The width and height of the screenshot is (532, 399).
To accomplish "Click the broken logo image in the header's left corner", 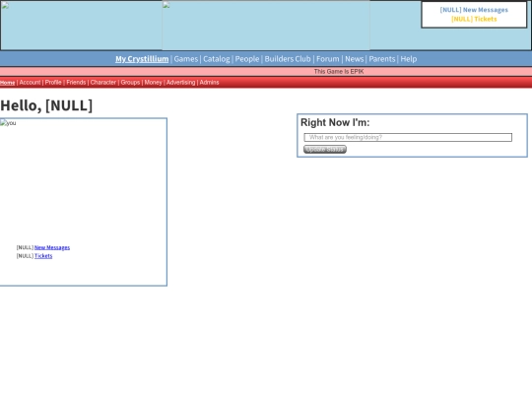I will point(6,5).
